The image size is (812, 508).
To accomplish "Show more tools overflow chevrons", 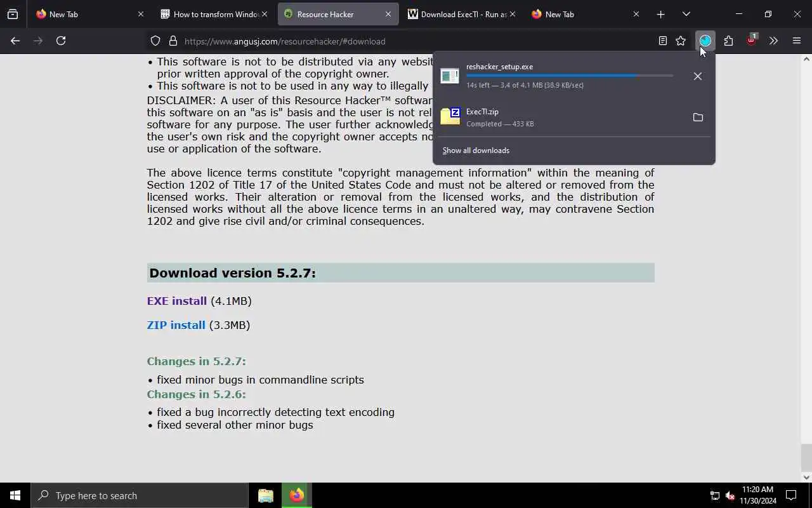I will [773, 41].
